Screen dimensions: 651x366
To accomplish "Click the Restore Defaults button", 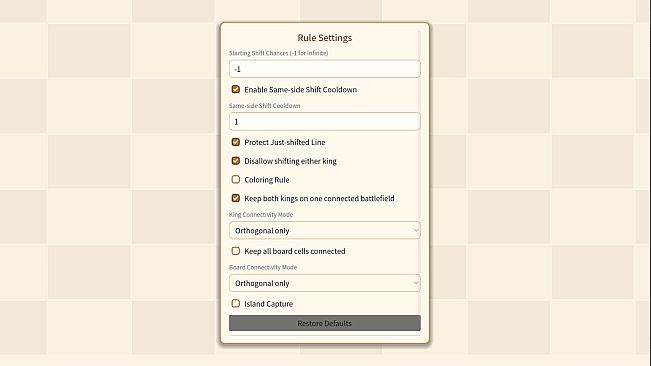I will [x=325, y=323].
